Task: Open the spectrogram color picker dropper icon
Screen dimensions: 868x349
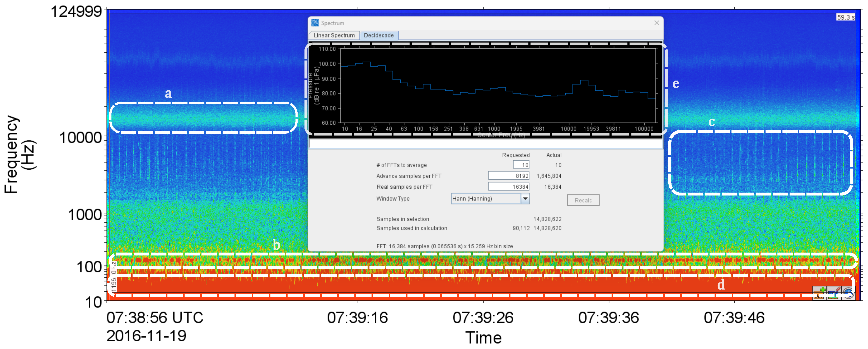Action: coord(834,293)
